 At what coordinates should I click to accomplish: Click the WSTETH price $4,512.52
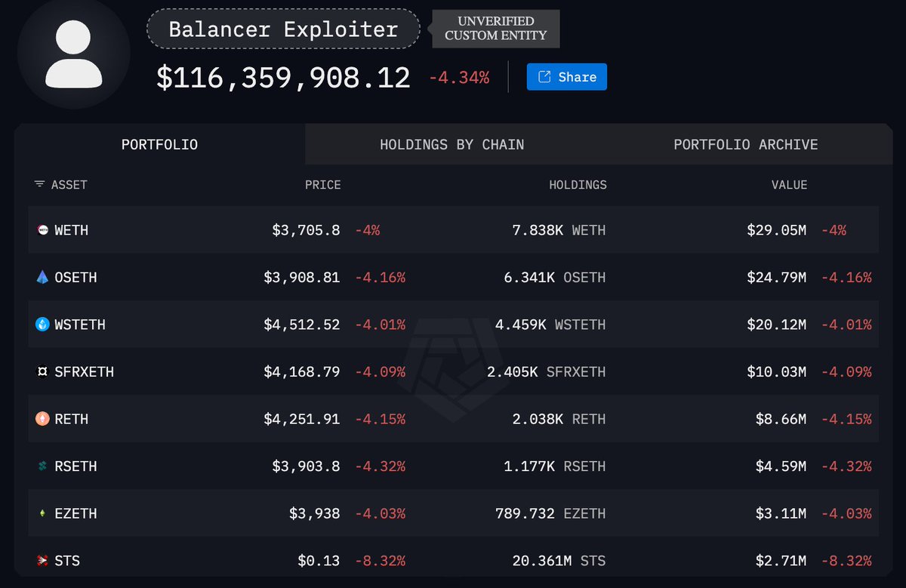coord(302,325)
